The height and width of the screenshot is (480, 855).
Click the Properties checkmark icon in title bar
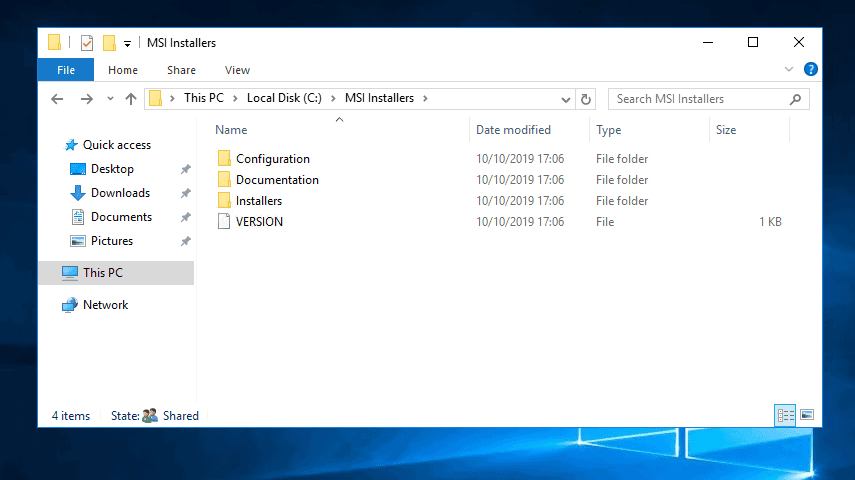87,43
